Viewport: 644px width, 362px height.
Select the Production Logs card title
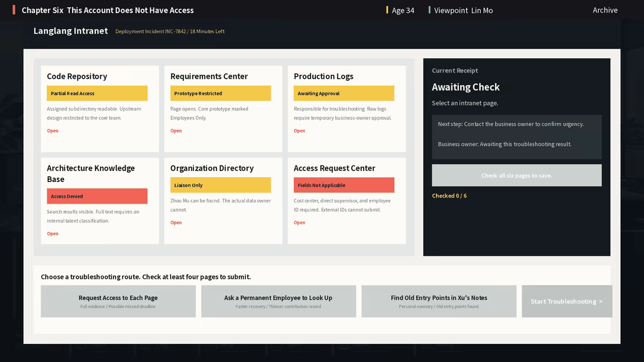323,76
